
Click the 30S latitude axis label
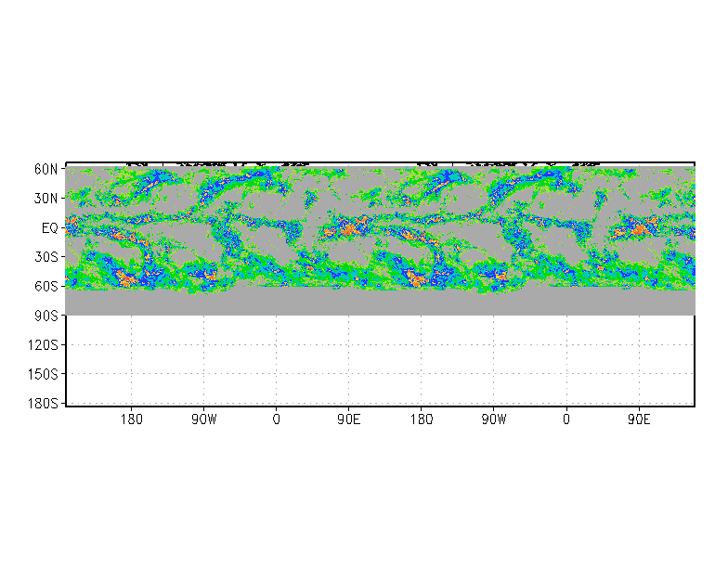[46, 257]
